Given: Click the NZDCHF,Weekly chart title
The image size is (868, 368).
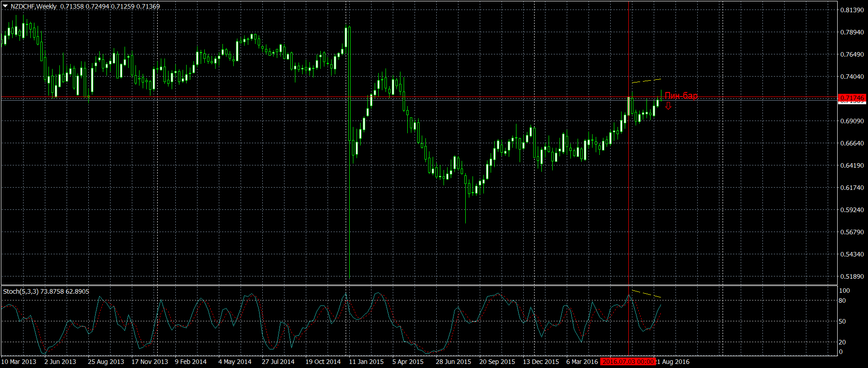Looking at the screenshot, I should click(34, 6).
